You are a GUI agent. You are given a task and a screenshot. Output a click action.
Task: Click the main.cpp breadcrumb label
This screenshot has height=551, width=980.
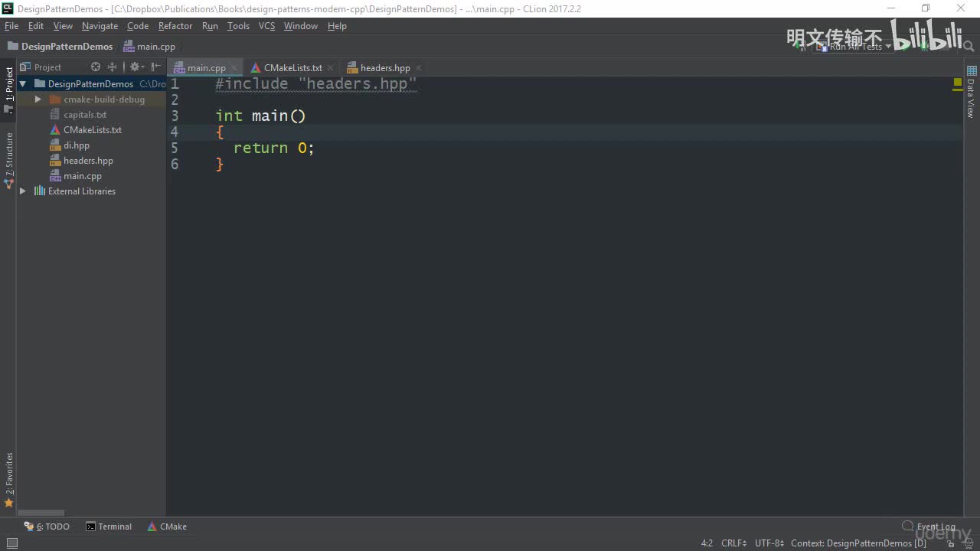point(156,47)
